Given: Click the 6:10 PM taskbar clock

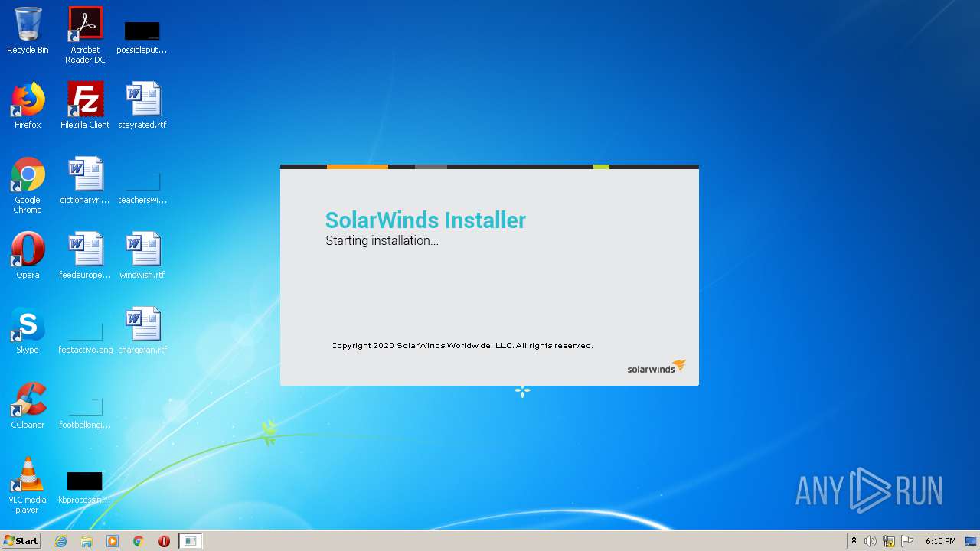Looking at the screenshot, I should pos(940,541).
